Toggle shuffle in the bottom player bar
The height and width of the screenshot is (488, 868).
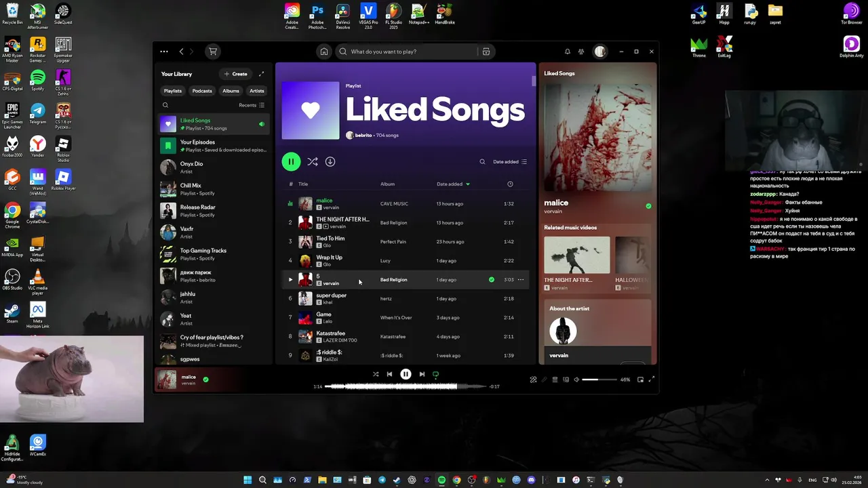(x=376, y=374)
